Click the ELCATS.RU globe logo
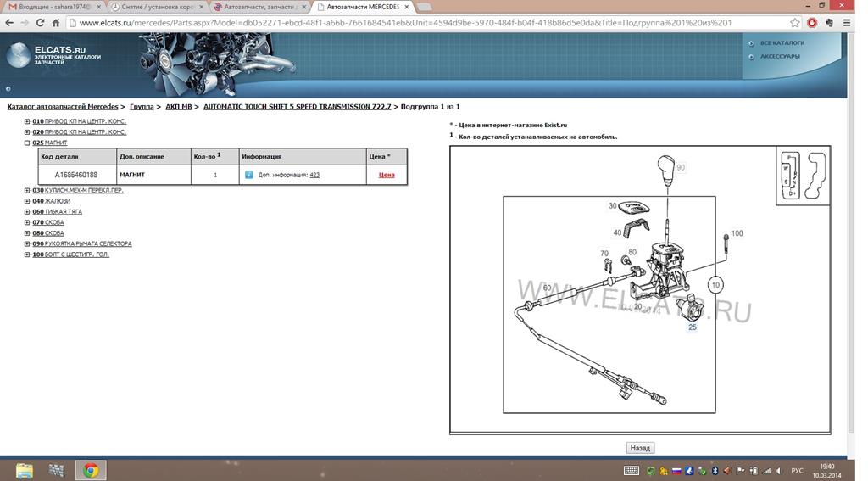Screen dimensions: 868x481 (x=19, y=55)
